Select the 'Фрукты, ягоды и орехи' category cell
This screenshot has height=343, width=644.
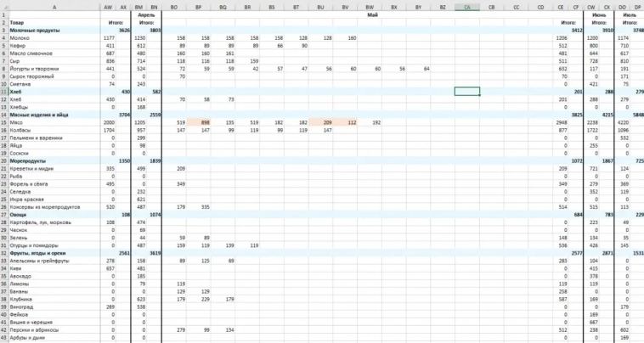point(54,253)
